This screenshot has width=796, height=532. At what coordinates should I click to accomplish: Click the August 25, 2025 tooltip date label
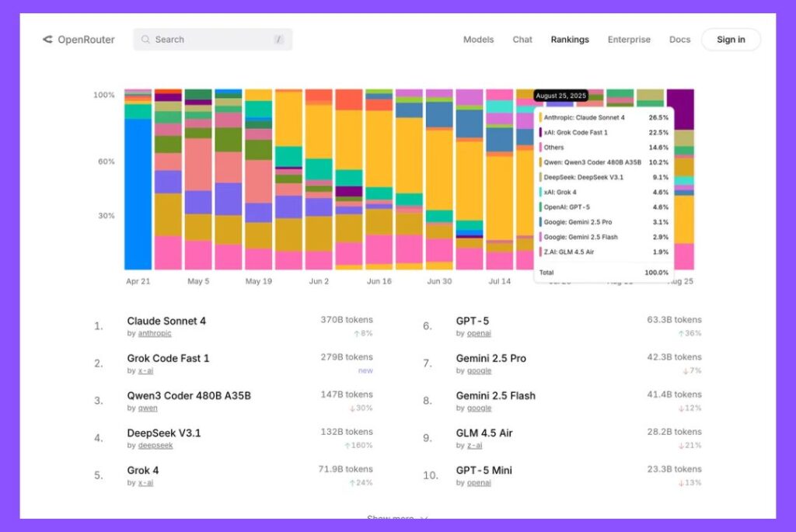tap(561, 96)
